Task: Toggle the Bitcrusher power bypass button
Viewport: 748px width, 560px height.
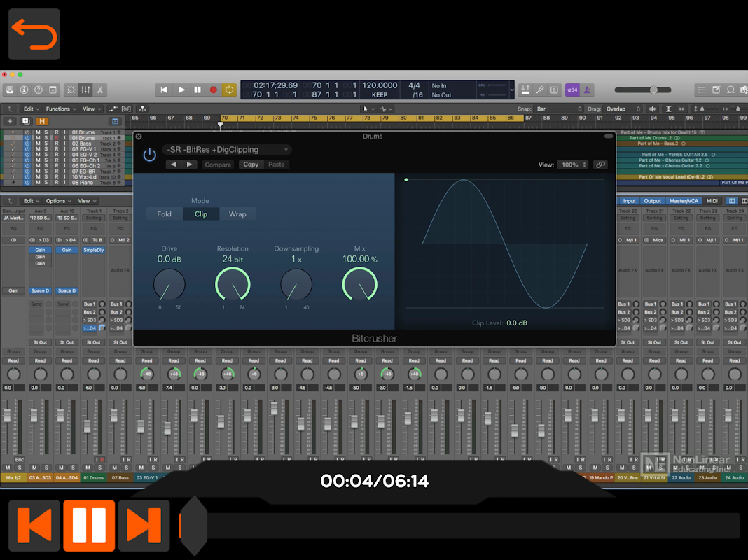Action: (x=149, y=155)
